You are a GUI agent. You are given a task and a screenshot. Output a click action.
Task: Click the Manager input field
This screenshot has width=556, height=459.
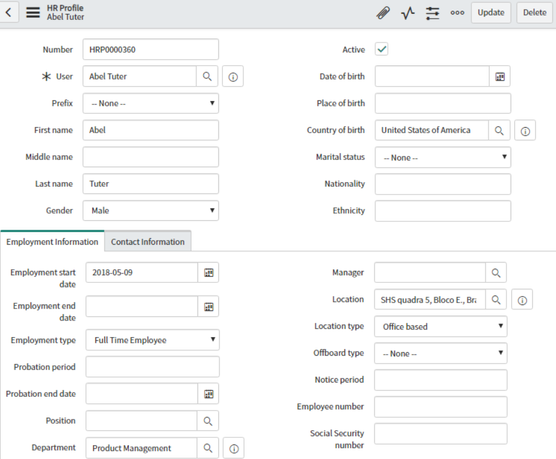pos(430,272)
